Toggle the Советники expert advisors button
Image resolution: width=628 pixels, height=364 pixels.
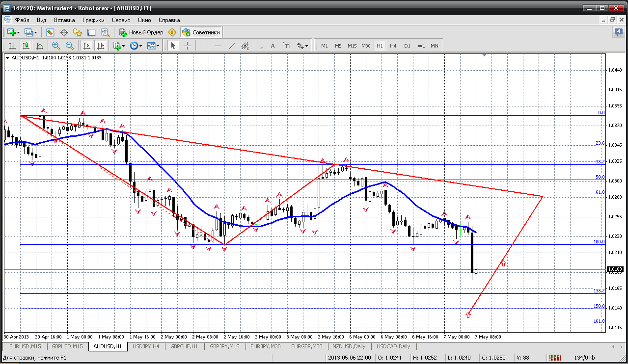coord(201,32)
